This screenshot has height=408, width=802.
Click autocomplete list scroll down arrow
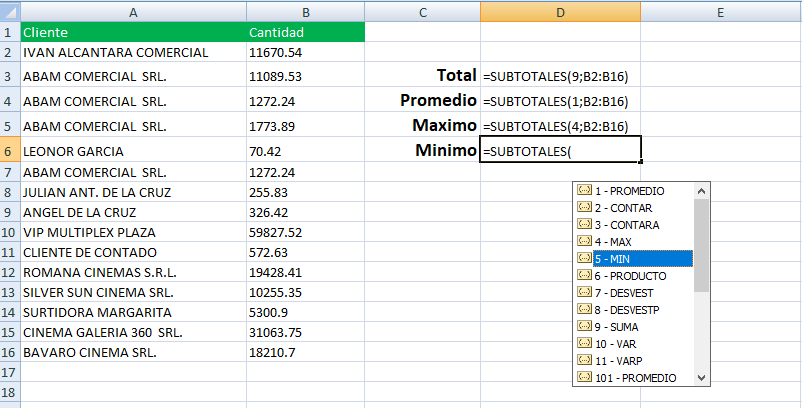(x=701, y=378)
